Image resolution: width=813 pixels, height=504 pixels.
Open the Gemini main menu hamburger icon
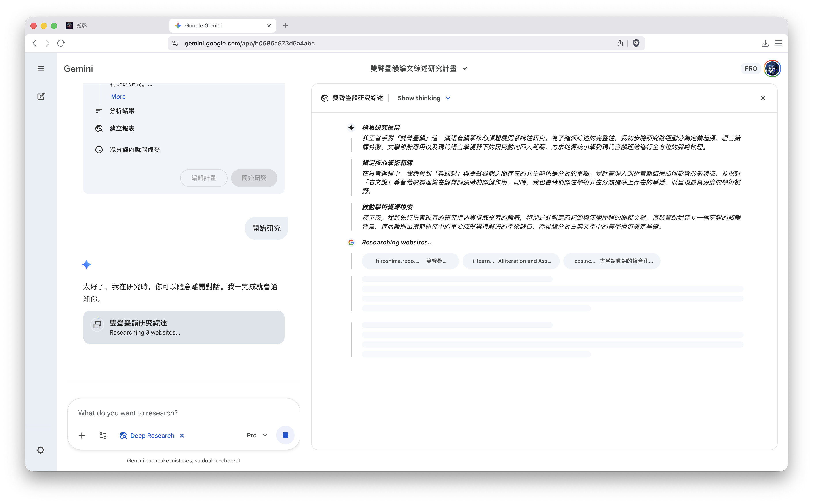tap(41, 69)
